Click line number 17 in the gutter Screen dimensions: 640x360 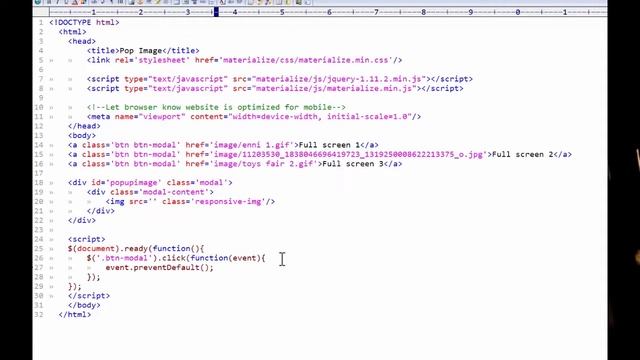pos(39,173)
